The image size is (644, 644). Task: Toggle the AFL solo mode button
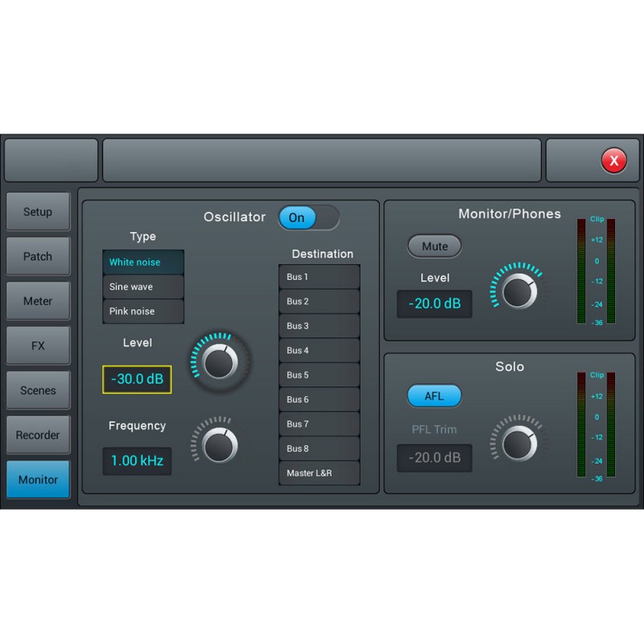(435, 396)
